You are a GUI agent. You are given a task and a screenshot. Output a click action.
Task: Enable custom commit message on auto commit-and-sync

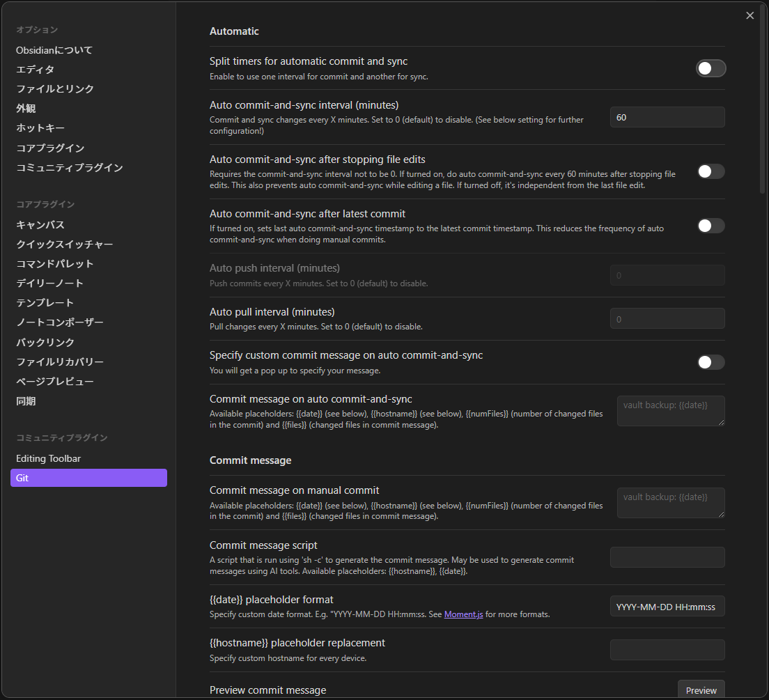pos(710,362)
